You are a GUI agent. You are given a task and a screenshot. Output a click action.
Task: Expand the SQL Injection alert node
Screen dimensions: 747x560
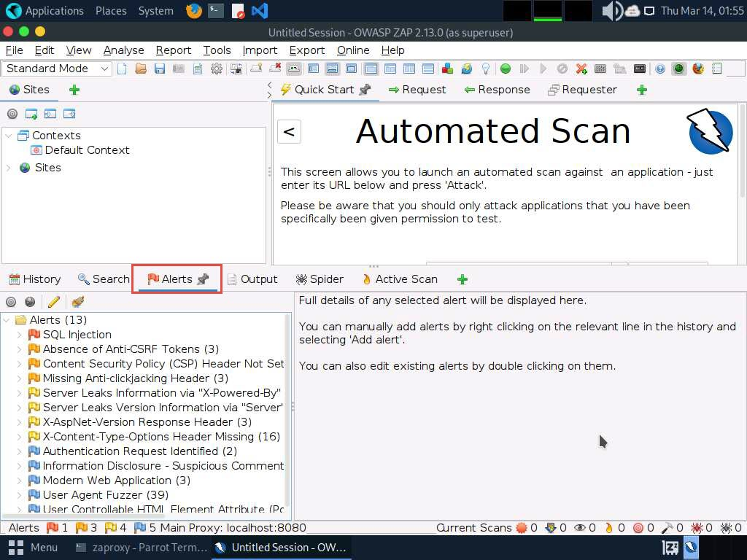(20, 335)
